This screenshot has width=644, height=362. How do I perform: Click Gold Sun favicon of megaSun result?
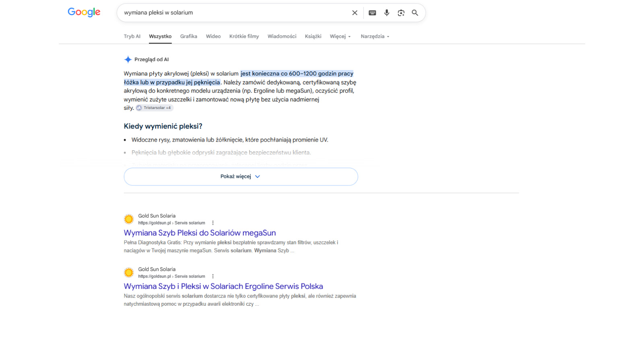tap(129, 219)
